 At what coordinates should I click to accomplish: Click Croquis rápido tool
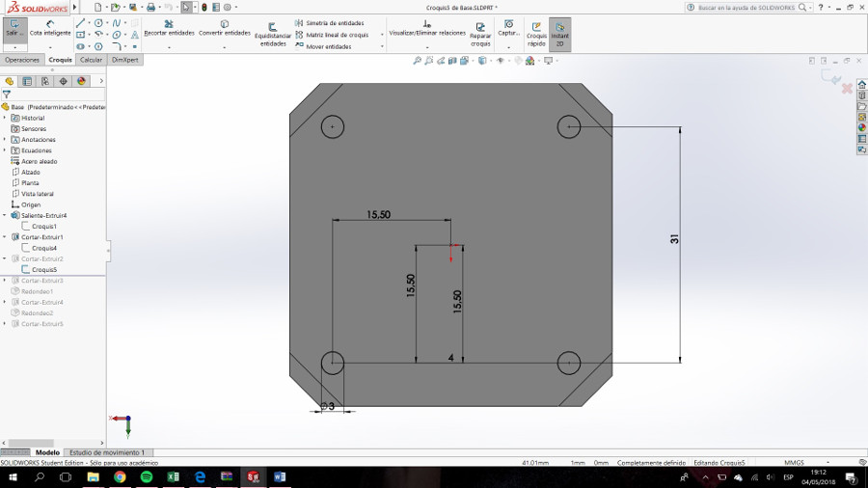pos(536,35)
